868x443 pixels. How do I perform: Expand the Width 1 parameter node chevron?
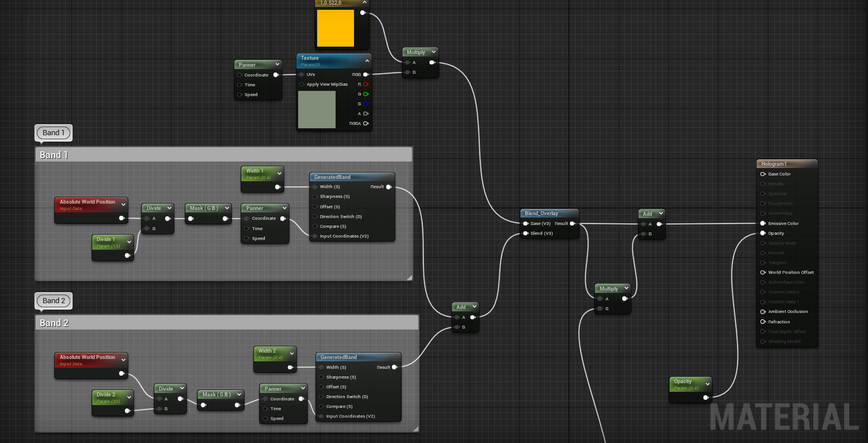(x=279, y=173)
